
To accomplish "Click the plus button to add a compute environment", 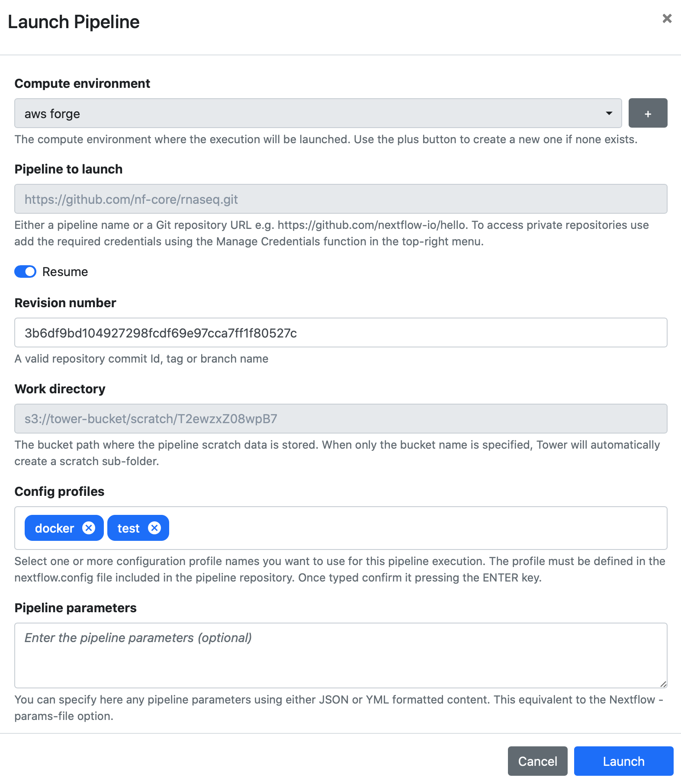I will 648,113.
